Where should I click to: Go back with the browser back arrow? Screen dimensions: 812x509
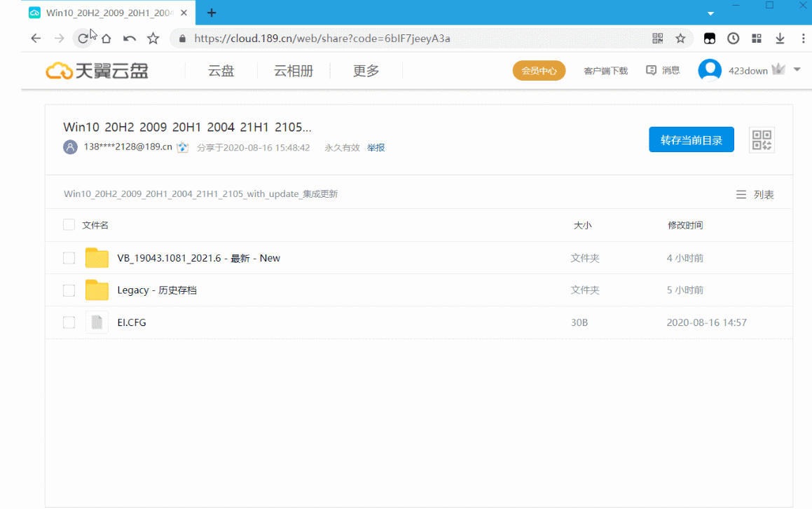36,39
